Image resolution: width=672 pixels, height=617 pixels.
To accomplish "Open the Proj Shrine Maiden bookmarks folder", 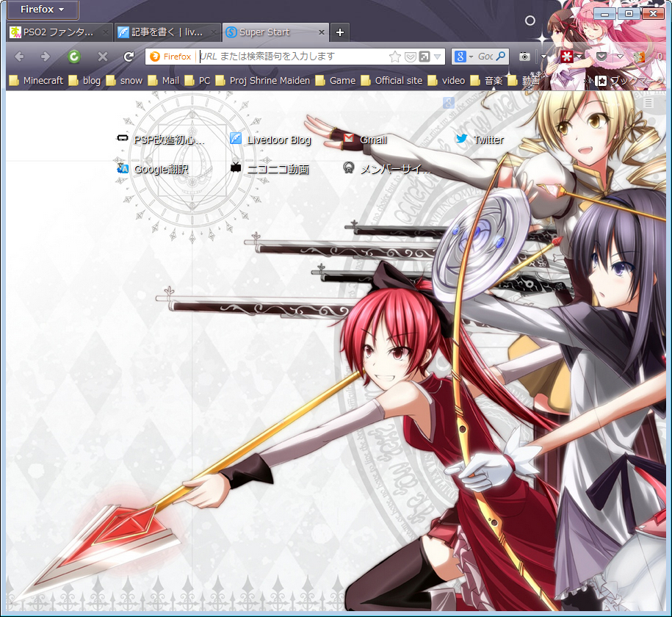I will [x=263, y=81].
